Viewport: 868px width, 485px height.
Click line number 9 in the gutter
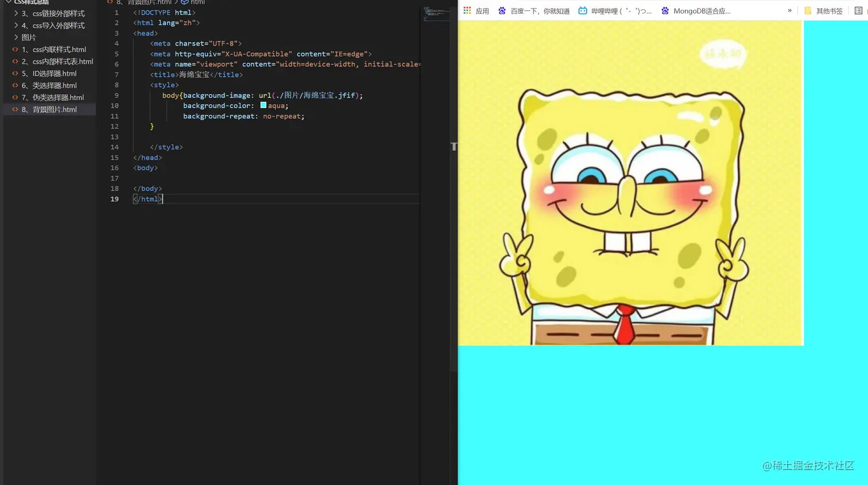coord(117,95)
